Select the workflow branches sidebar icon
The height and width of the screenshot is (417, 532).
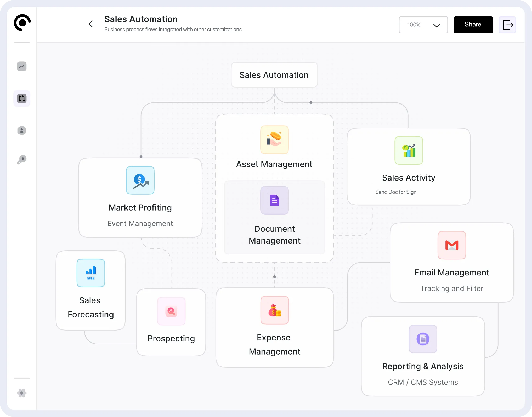pyautogui.click(x=22, y=99)
